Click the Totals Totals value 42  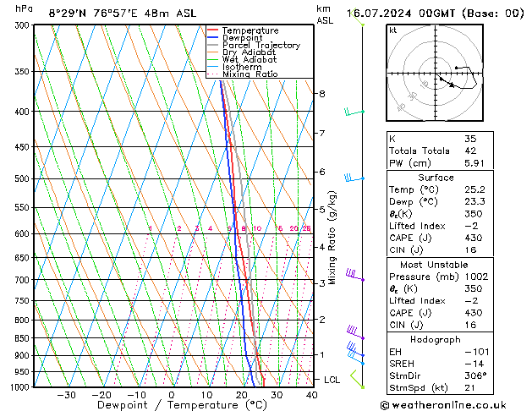(470, 151)
